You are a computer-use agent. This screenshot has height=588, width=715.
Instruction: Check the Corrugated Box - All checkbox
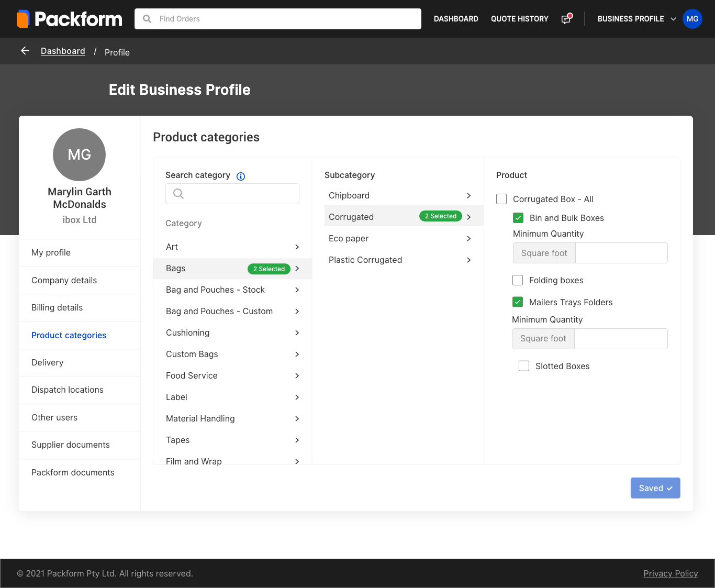[501, 199]
